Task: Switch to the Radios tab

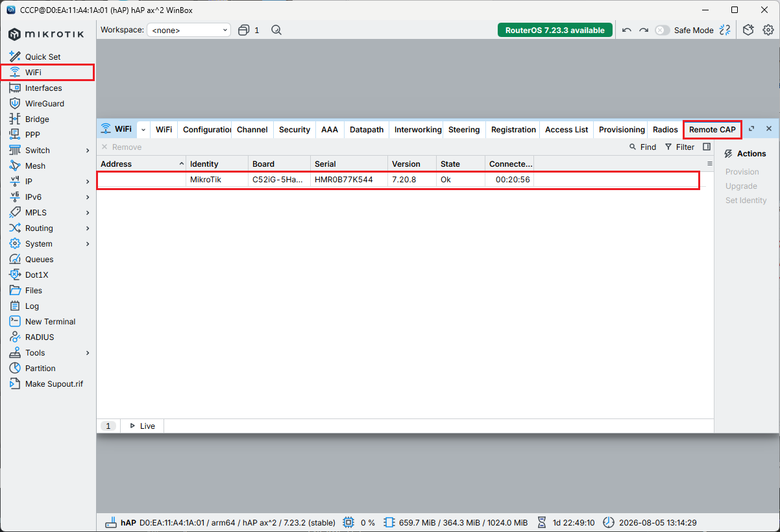Action: 665,130
